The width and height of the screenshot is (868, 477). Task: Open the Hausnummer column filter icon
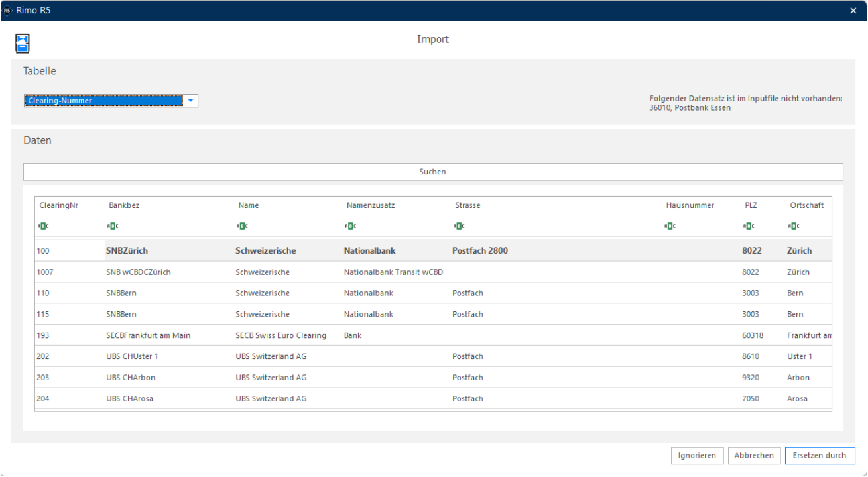[x=670, y=227]
